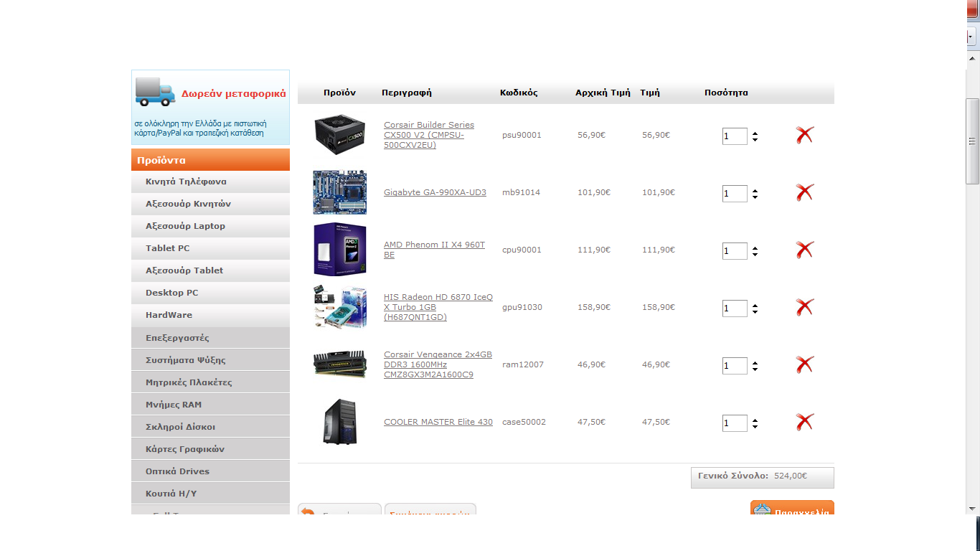The width and height of the screenshot is (980, 551).
Task: Increase quantity of AMD Phenom II
Action: click(x=755, y=248)
